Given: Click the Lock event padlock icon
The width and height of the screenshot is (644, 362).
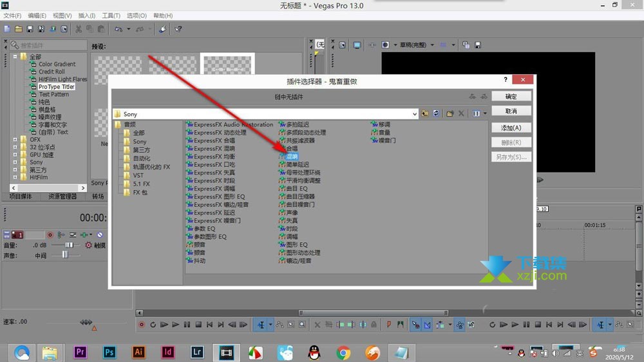Looking at the screenshot, I should coord(374,325).
